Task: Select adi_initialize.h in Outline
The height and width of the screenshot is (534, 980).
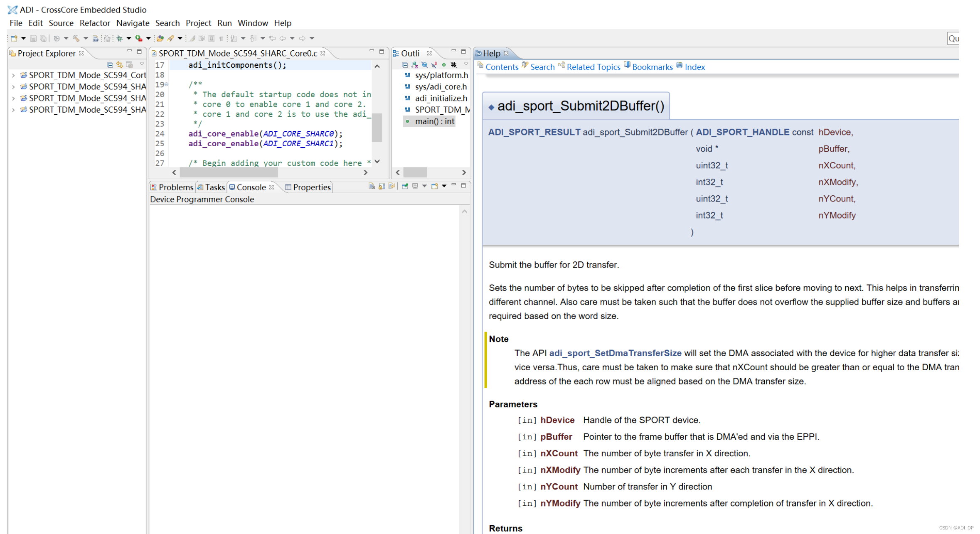Action: pyautogui.click(x=441, y=98)
